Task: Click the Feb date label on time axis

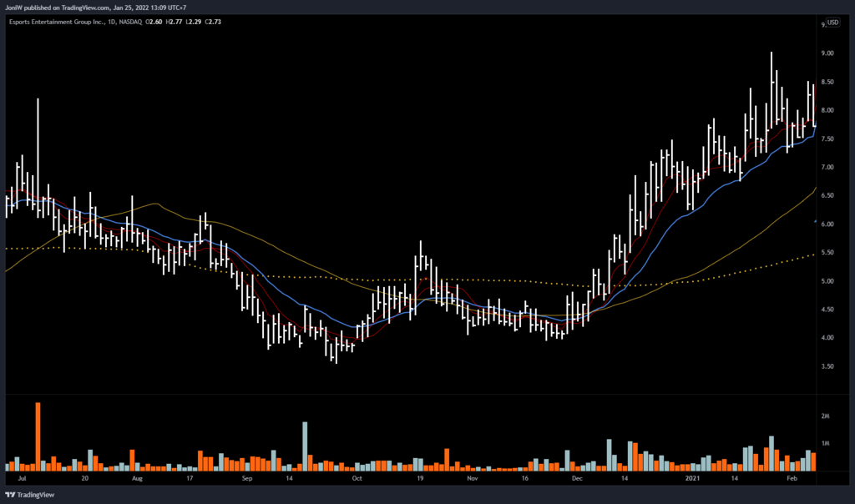Action: click(x=793, y=480)
